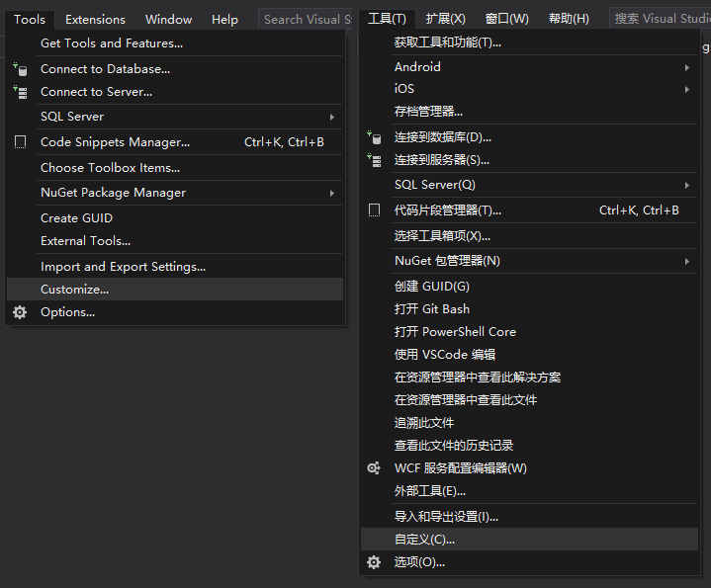
Task: Click the 选项 gear icon in Chinese menu
Action: (374, 562)
